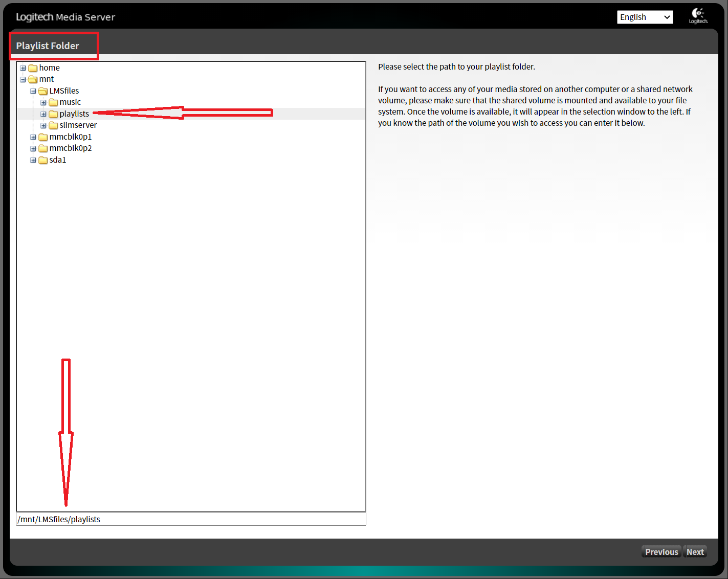Collapse the mnt folder node
Image resolution: width=728 pixels, height=579 pixels.
click(23, 79)
